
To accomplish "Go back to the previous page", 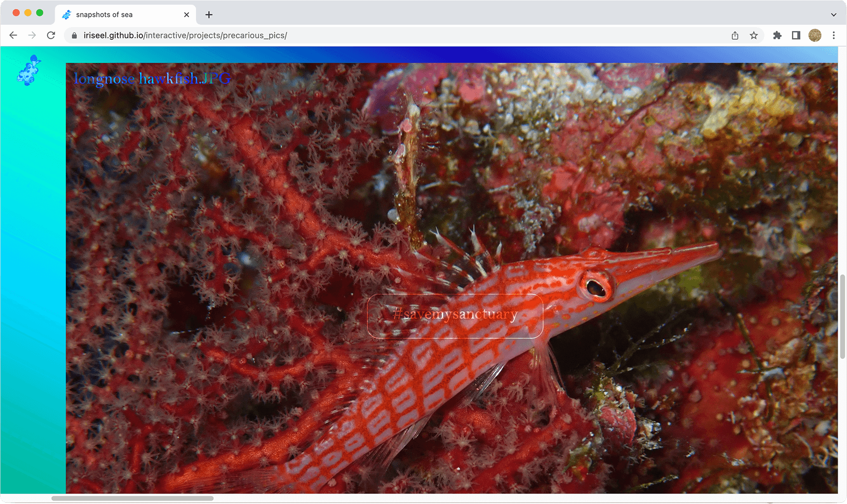I will click(x=14, y=35).
